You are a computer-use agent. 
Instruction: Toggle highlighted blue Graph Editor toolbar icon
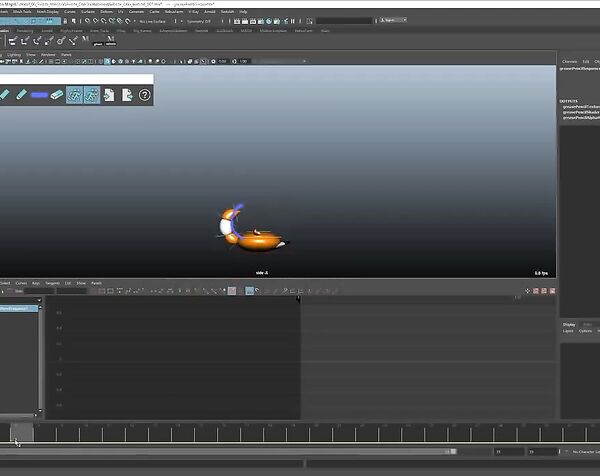coord(249,291)
